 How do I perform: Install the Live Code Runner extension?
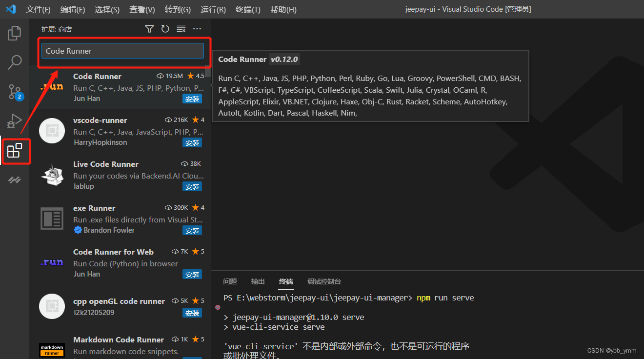(x=192, y=187)
